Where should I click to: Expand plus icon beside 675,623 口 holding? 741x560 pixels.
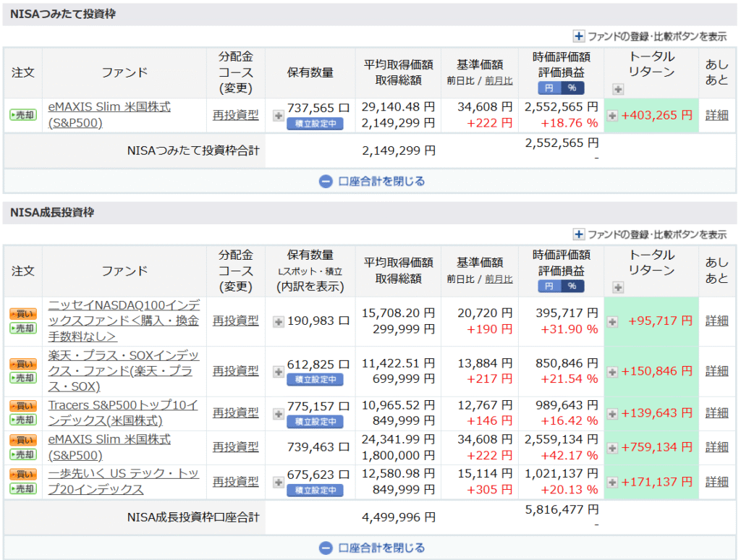point(279,483)
